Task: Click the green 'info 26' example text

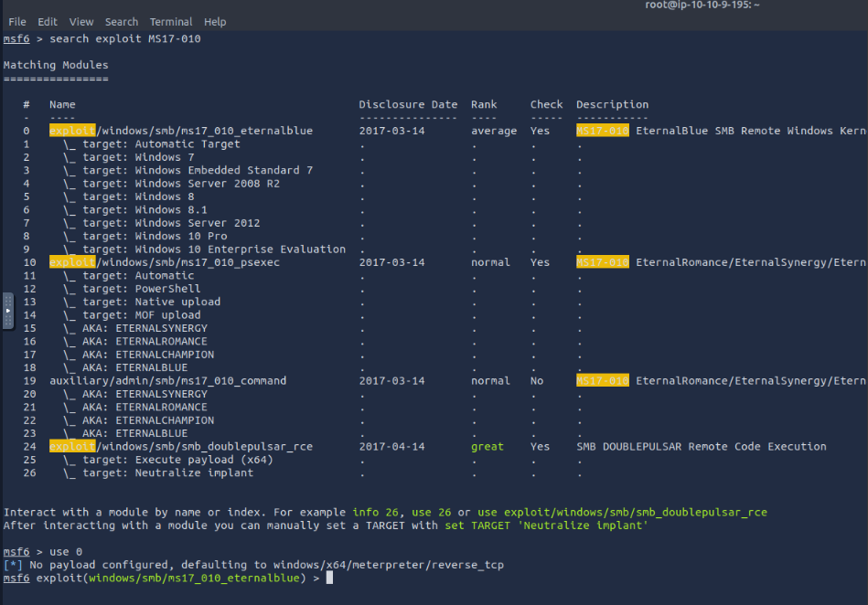Action: click(375, 513)
